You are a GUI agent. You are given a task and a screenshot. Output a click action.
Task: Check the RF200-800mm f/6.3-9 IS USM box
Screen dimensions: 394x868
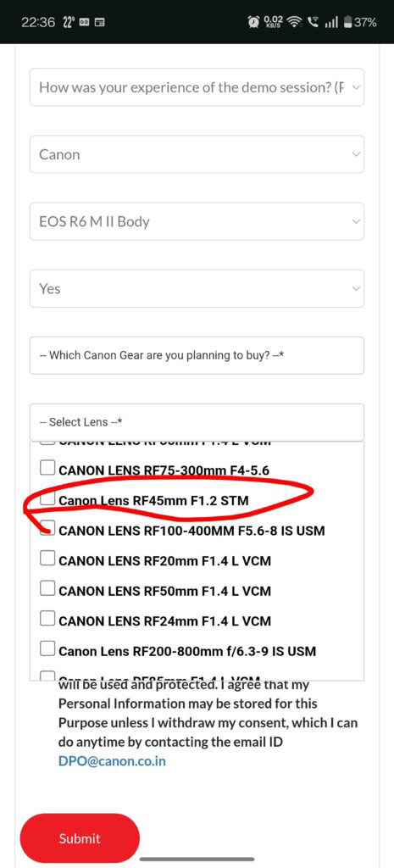pyautogui.click(x=47, y=650)
